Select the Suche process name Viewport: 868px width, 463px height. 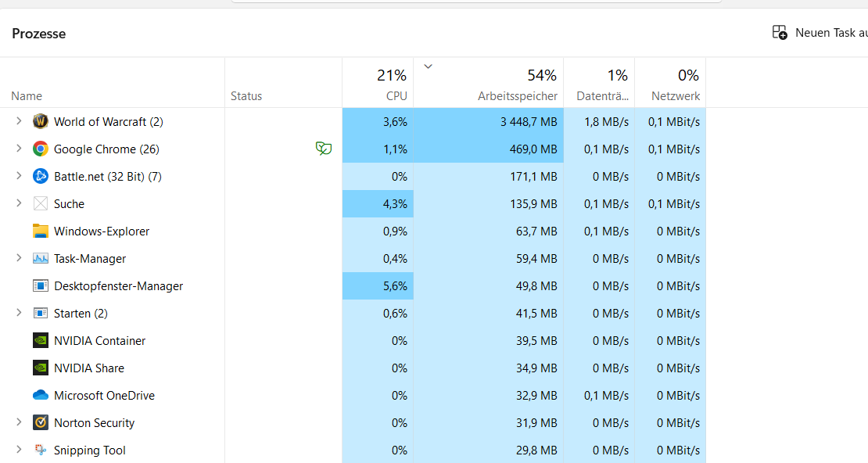pyautogui.click(x=69, y=204)
